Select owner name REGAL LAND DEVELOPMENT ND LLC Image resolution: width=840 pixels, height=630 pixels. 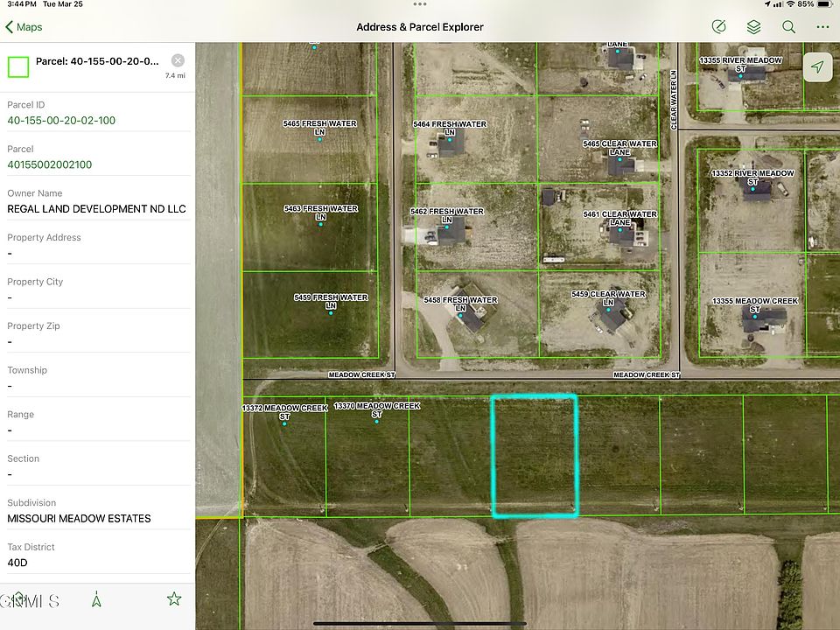[x=96, y=209]
